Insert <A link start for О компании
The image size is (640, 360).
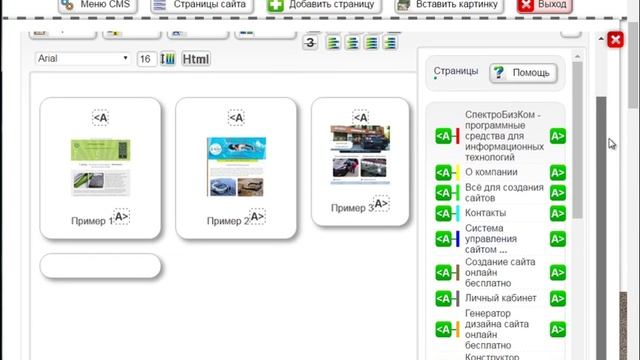443,173
